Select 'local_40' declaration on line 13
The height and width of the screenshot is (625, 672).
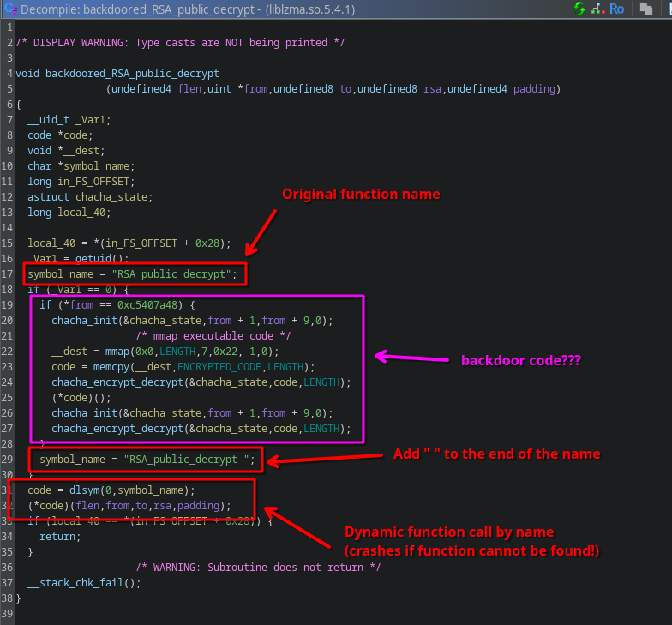tap(81, 213)
